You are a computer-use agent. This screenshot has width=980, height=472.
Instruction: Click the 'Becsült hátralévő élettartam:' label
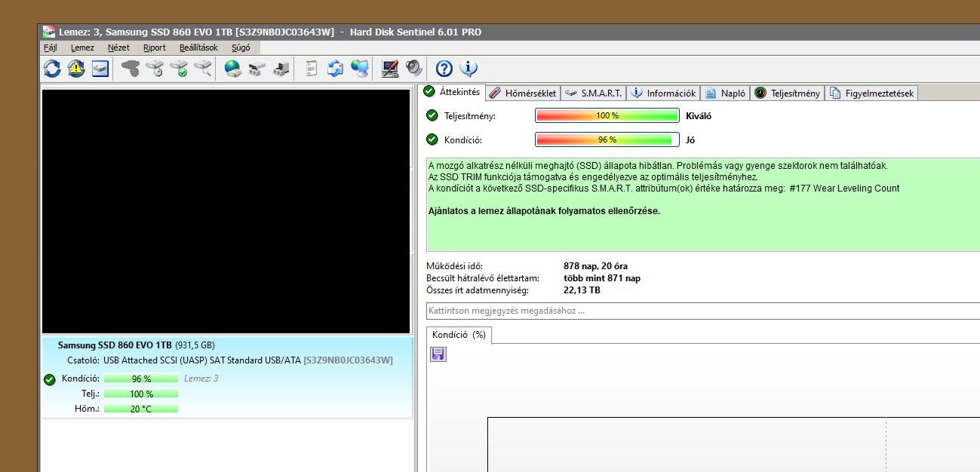click(x=484, y=278)
